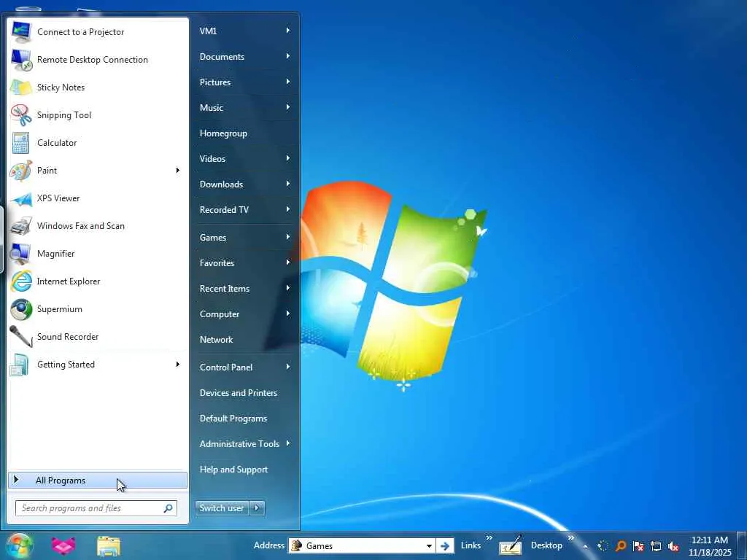Open the tablet input panel pen icon
Screen dimensions: 747x560
(x=510, y=545)
